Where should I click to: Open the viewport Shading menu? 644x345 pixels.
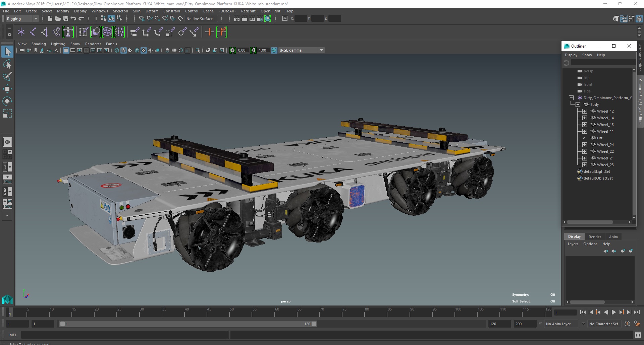coord(39,44)
